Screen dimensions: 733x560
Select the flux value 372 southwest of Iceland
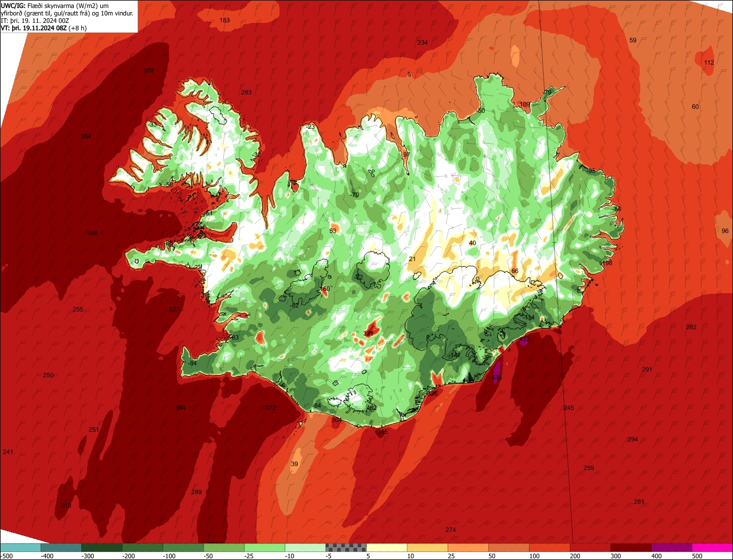tap(270, 408)
